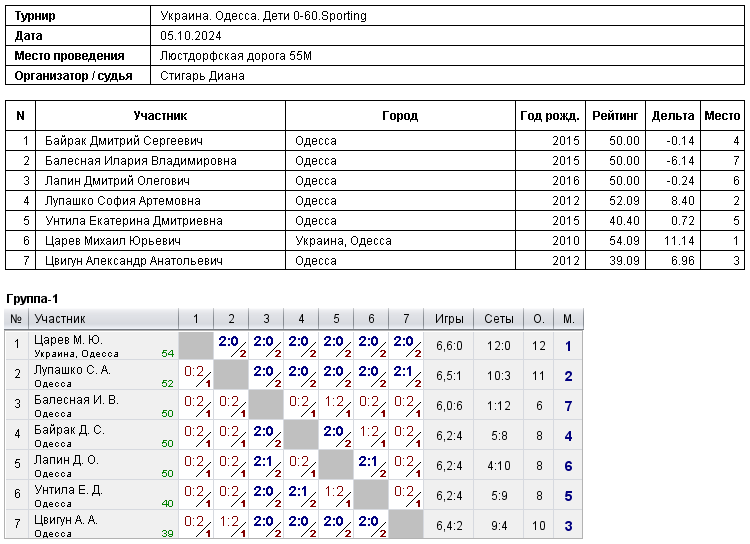
Task: Click rating value 52.09
Action: 624,201
